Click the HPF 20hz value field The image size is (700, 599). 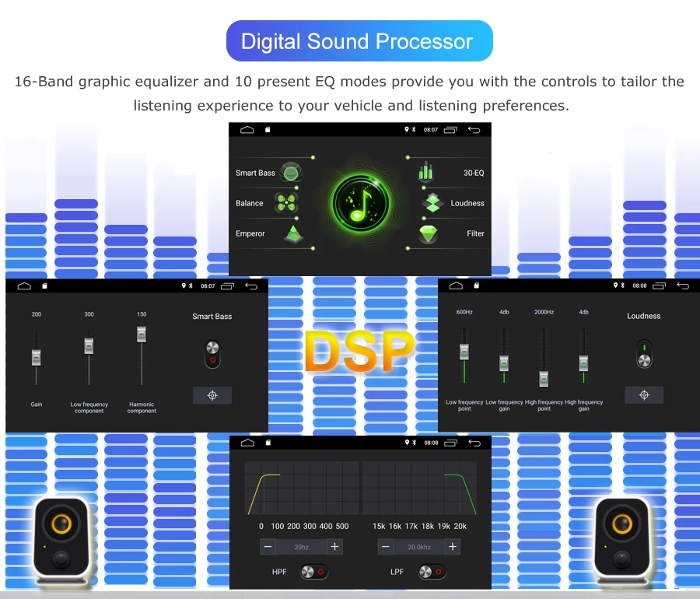(x=301, y=547)
